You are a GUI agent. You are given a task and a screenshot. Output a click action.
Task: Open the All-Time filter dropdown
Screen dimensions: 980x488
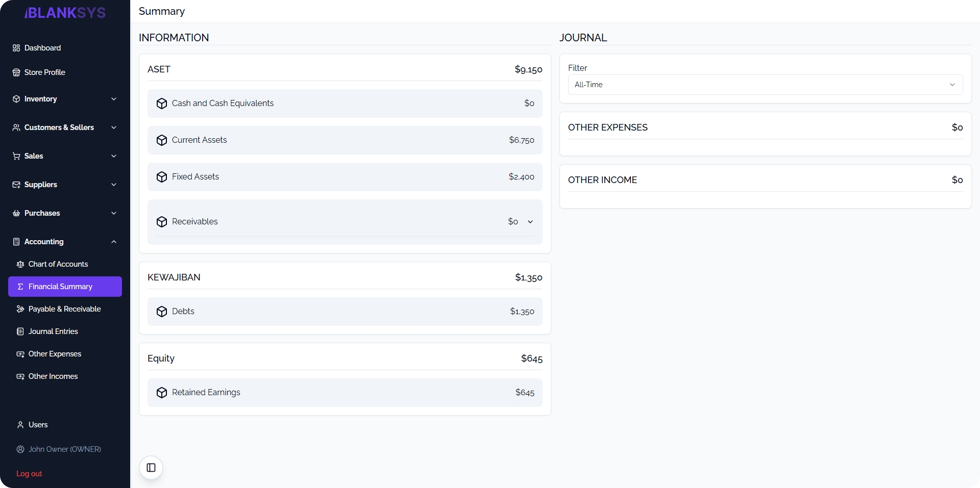click(765, 85)
